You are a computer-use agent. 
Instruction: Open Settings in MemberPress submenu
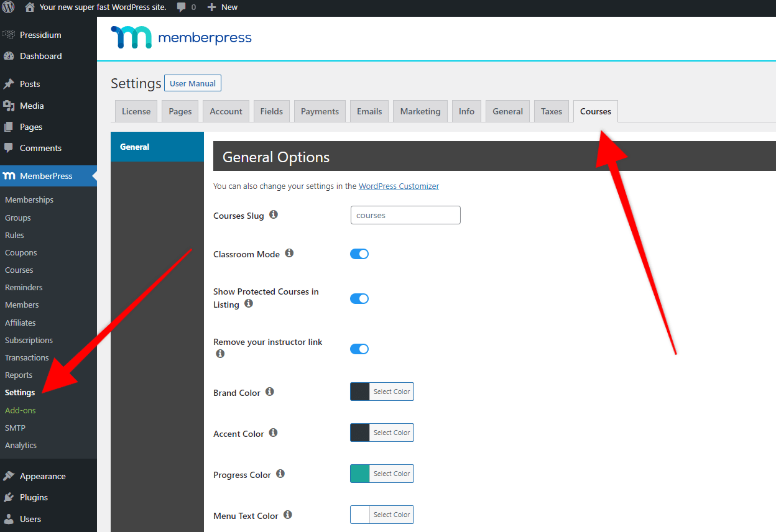(x=20, y=392)
